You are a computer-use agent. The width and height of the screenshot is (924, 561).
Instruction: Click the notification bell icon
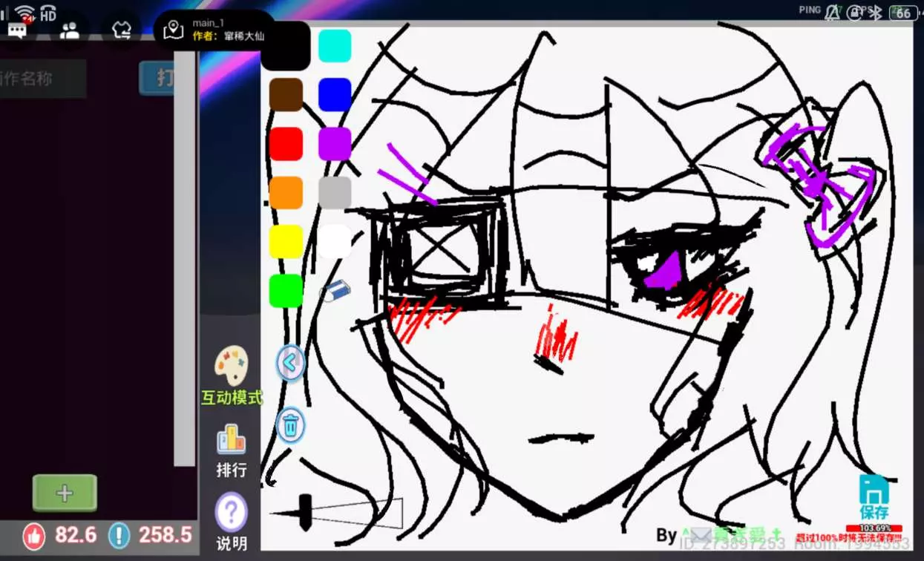point(833,13)
